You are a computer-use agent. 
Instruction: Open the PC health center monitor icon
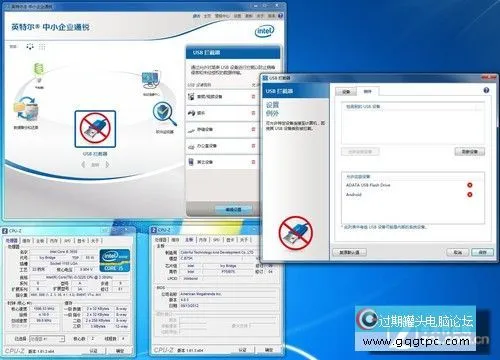tap(151, 80)
